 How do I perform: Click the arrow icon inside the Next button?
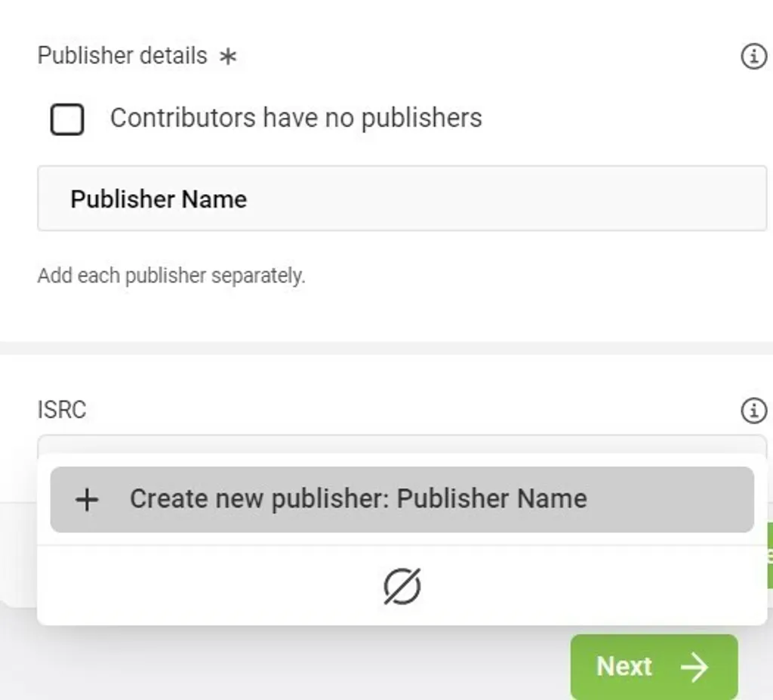pos(694,666)
